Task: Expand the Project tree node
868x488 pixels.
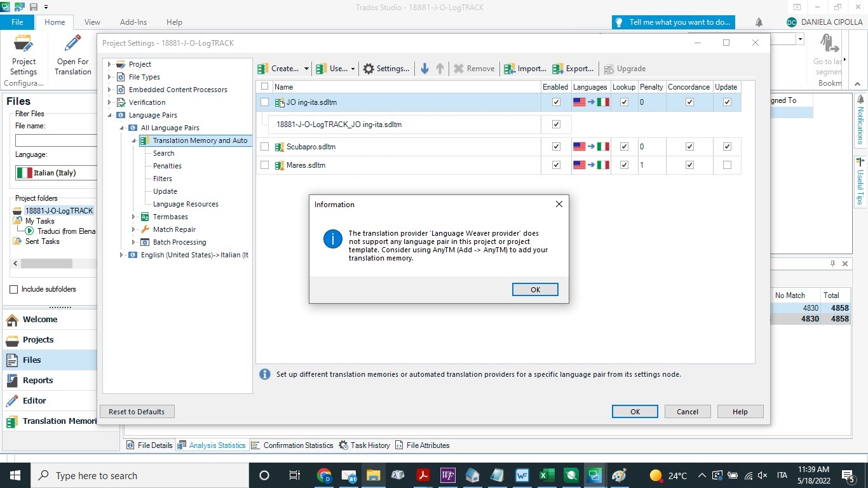Action: 109,64
